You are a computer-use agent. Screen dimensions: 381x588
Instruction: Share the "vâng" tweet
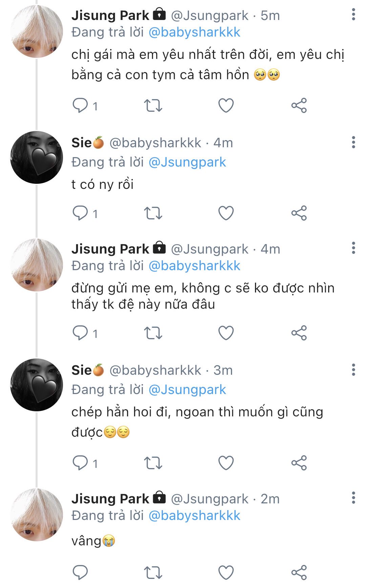299,572
